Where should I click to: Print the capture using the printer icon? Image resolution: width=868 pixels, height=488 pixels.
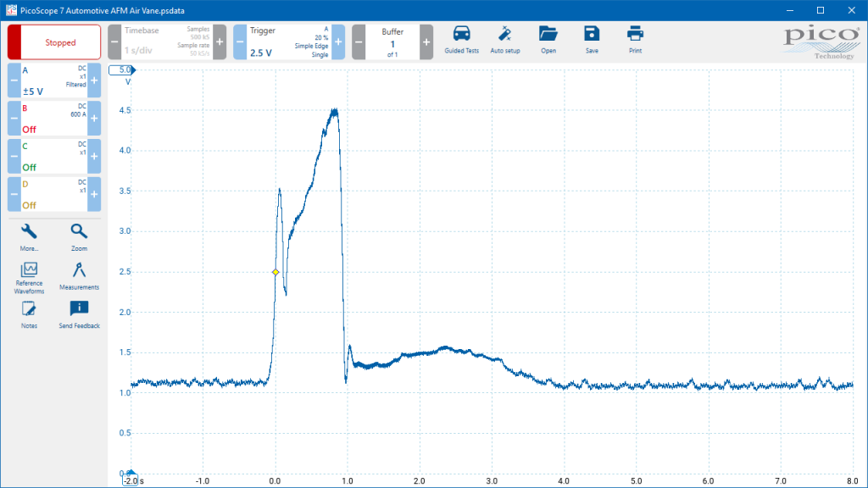635,40
